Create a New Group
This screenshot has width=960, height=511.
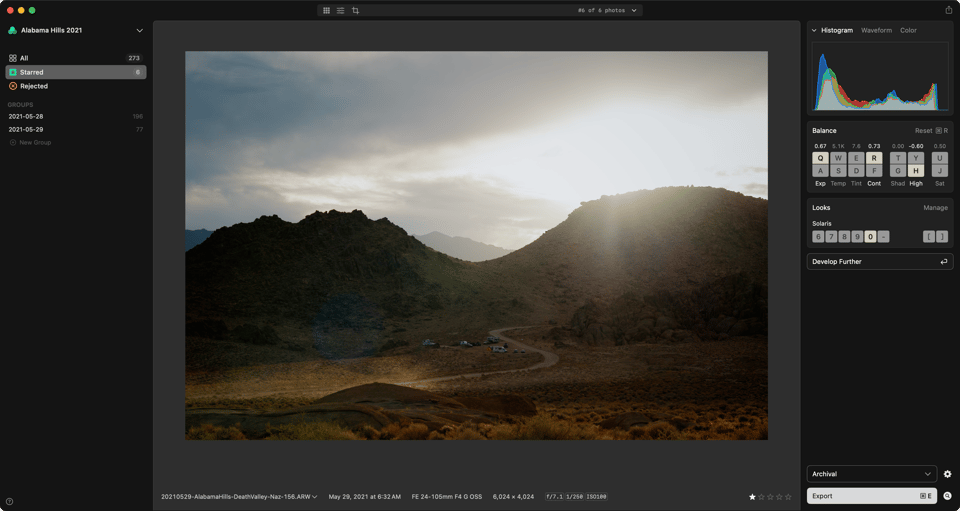click(31, 143)
